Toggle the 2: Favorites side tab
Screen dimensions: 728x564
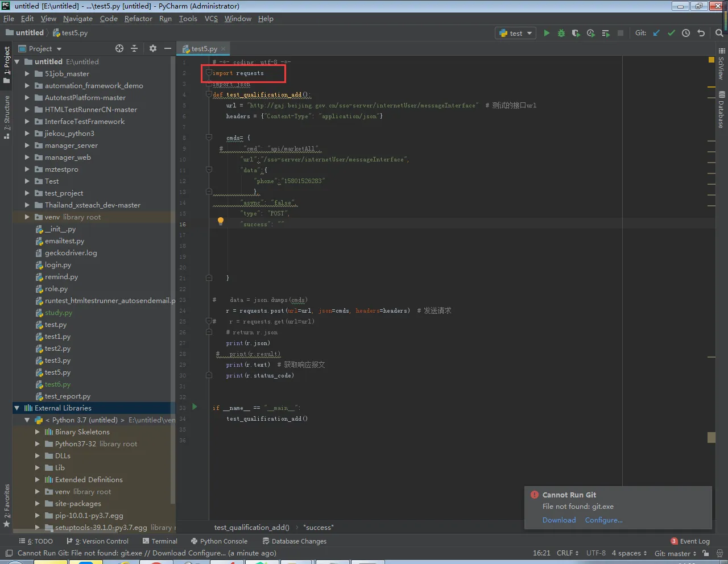(x=7, y=506)
